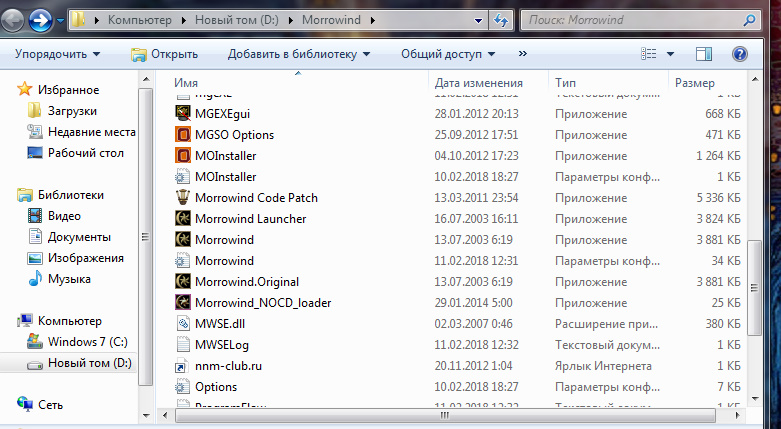Image resolution: width=781 pixels, height=429 pixels.
Task: Select the Options configuration file icon
Action: (x=183, y=386)
